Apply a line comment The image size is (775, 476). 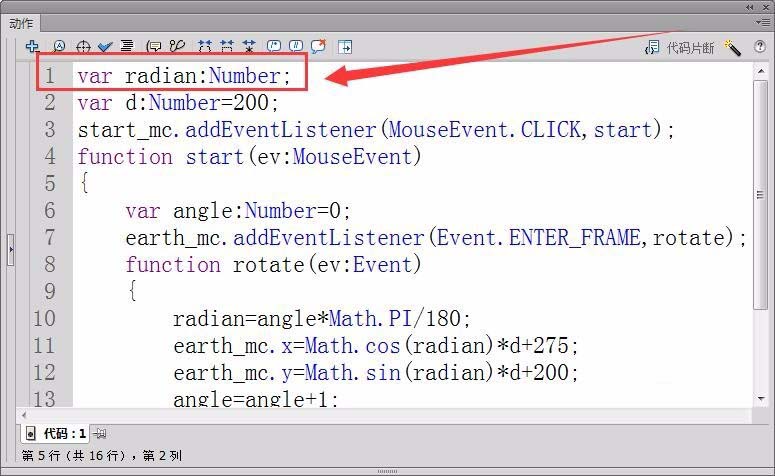coord(296,46)
